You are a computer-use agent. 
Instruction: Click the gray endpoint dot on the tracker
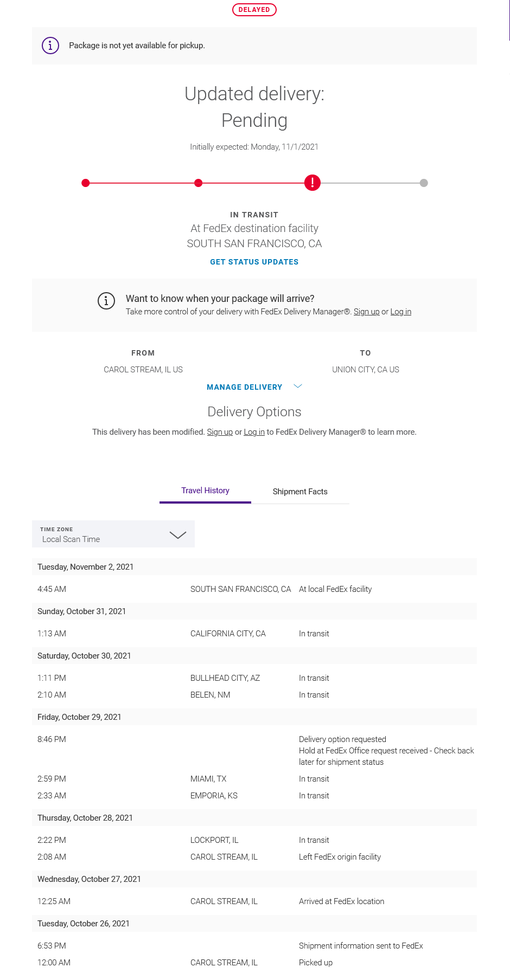point(424,183)
